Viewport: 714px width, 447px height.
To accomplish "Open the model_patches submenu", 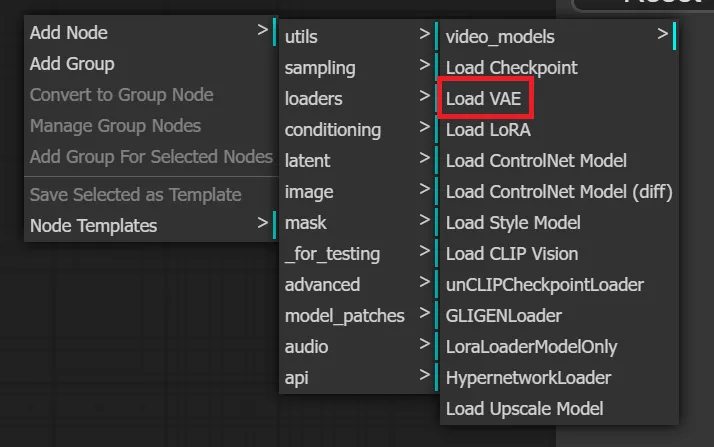I will (x=356, y=316).
